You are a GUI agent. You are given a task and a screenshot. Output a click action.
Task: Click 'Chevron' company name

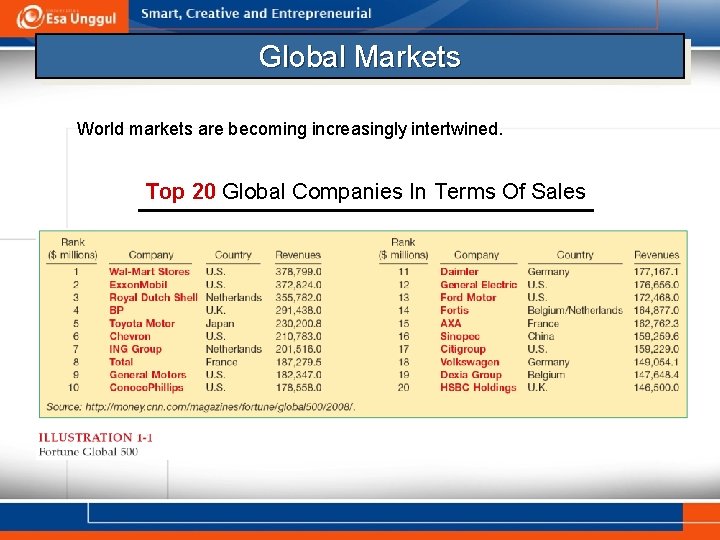130,336
